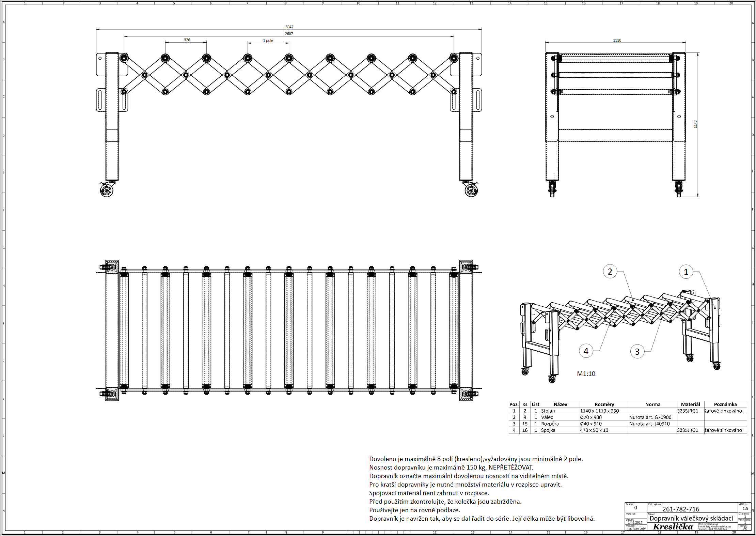Click balloon number 1 callout
756x536 pixels.
pyautogui.click(x=686, y=272)
